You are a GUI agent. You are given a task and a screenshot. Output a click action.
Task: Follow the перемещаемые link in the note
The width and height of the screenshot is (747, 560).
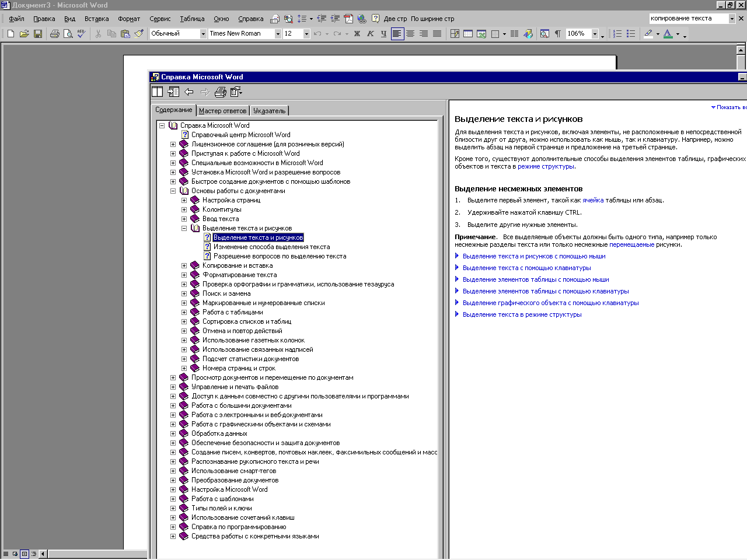pos(631,244)
